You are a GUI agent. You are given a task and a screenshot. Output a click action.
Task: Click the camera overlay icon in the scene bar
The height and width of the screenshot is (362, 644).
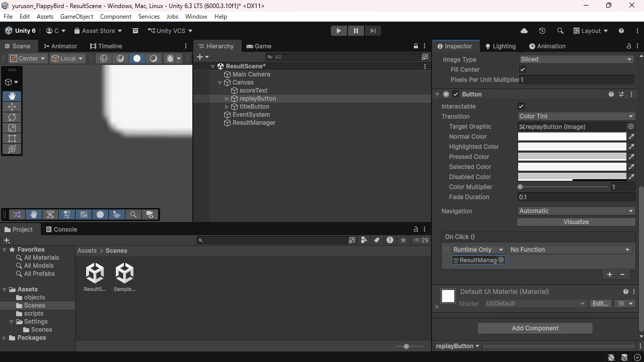pyautogui.click(x=150, y=214)
